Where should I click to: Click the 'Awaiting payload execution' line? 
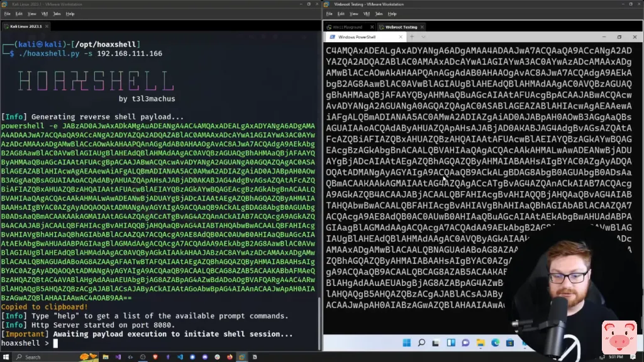click(x=173, y=334)
